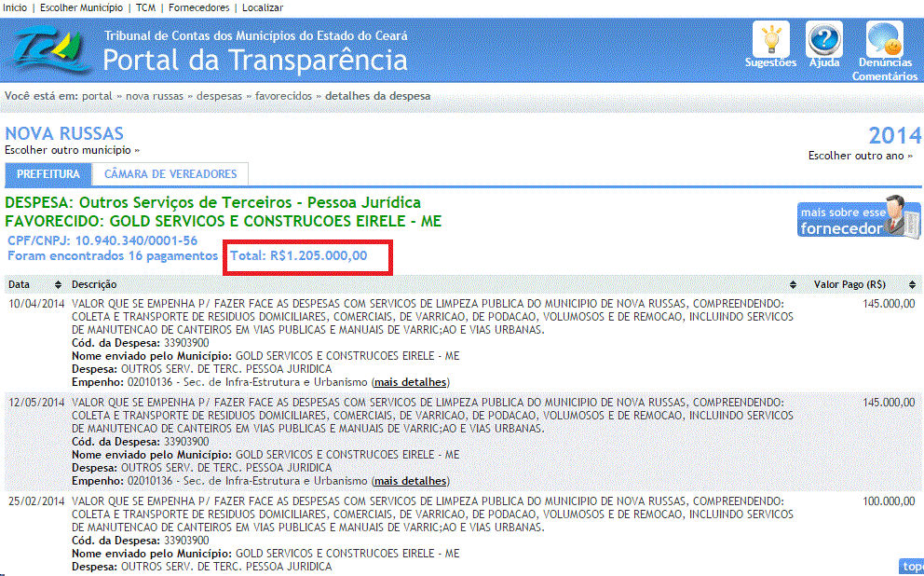Open TCM link in top menu
The height and width of the screenshot is (576, 924).
click(145, 7)
